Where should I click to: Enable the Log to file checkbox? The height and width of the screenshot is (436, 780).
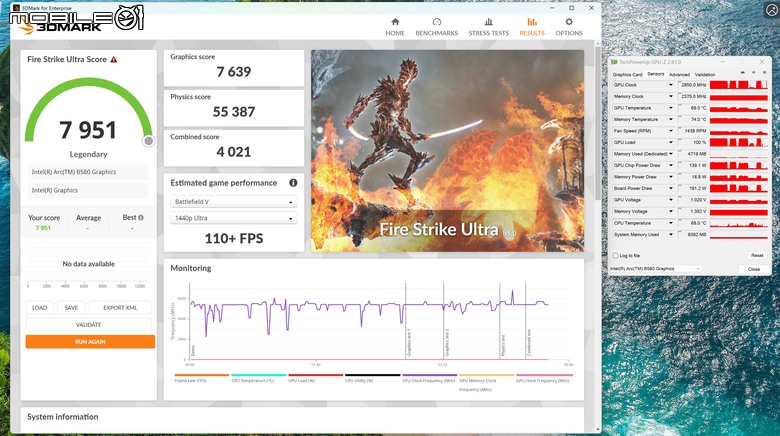[615, 255]
